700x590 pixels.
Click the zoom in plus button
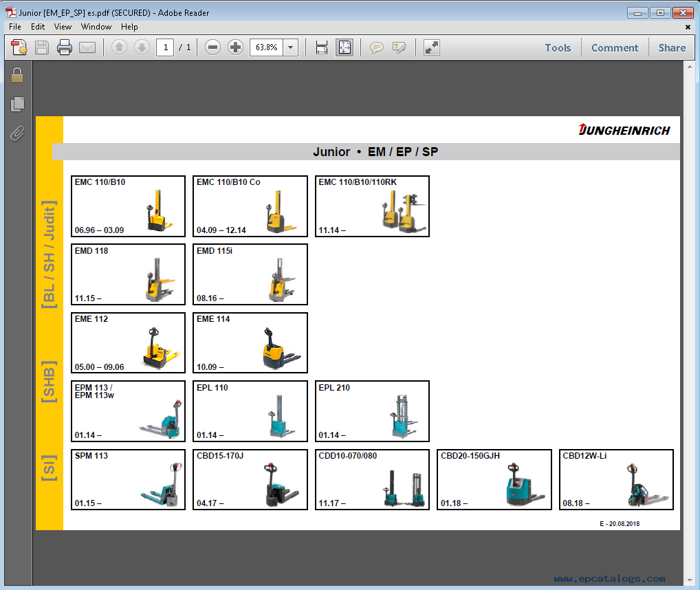235,47
